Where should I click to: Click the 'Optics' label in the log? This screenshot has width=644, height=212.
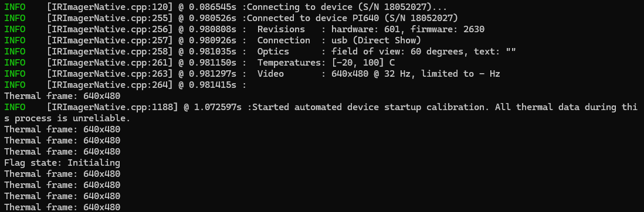click(273, 52)
